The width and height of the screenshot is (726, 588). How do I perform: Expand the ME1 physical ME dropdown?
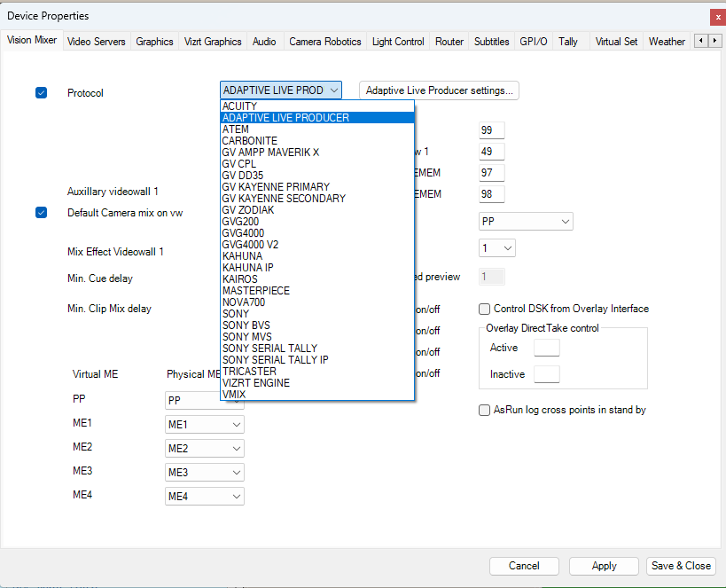click(x=204, y=425)
